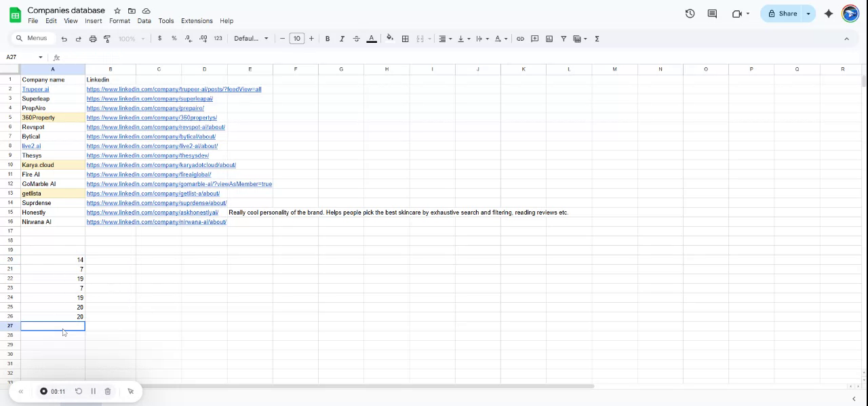Image resolution: width=868 pixels, height=406 pixels.
Task: Open version history clock icon
Action: pos(690,14)
